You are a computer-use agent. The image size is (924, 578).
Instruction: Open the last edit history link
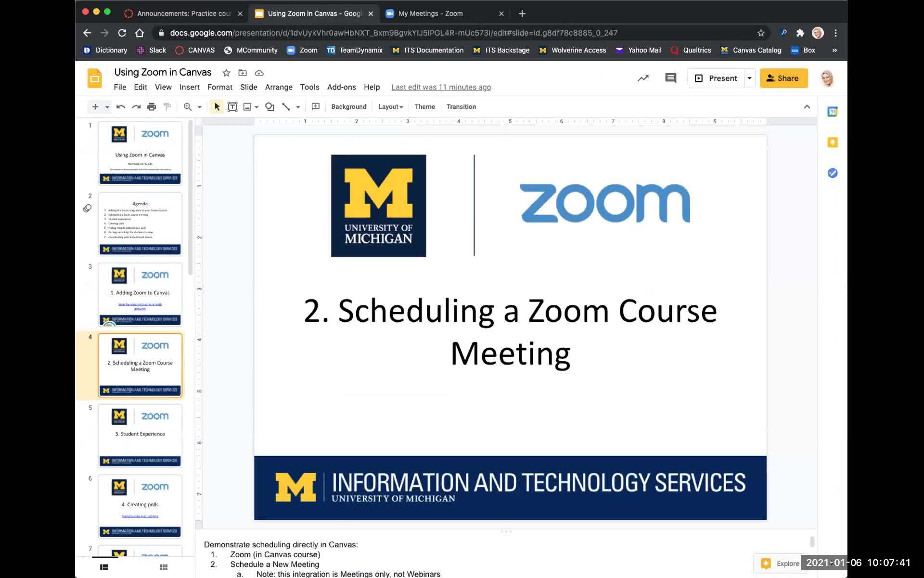[x=441, y=87]
